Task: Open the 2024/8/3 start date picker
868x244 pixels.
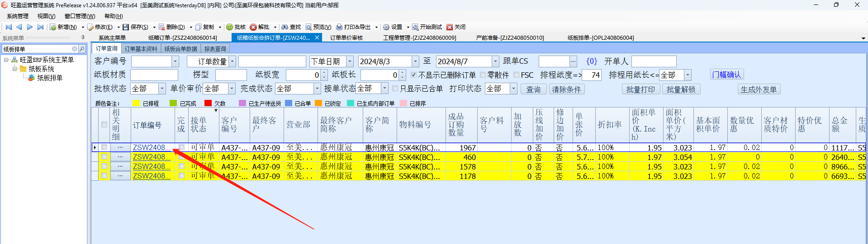Action: click(415, 61)
